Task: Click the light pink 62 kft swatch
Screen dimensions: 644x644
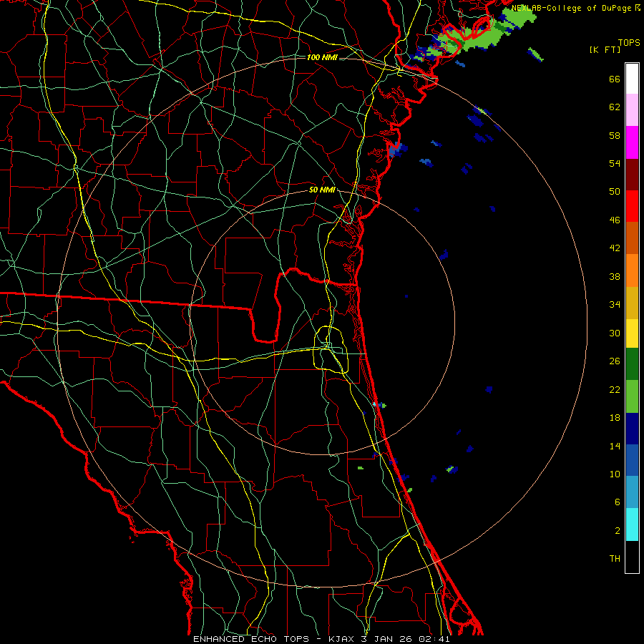Action: (632, 109)
